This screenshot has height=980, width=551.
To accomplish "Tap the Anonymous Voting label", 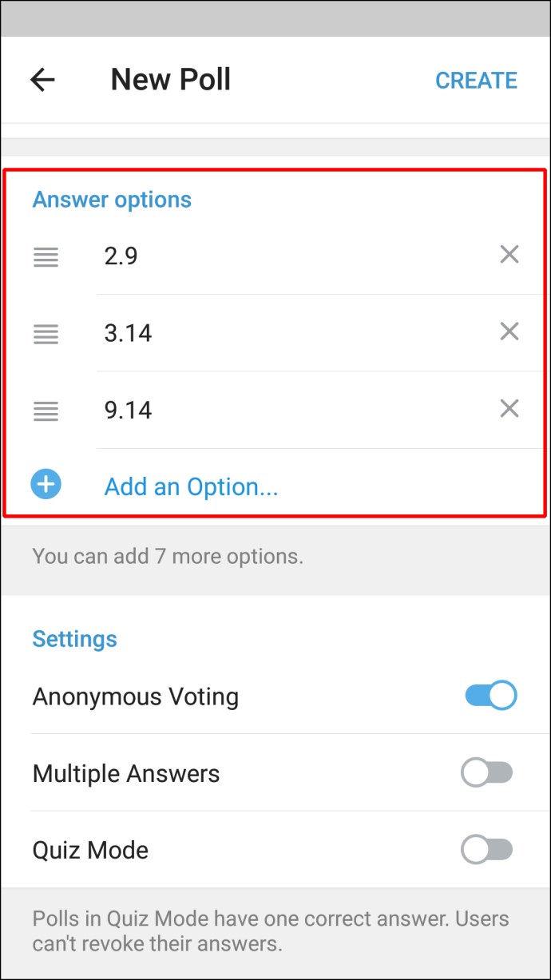I will coord(136,696).
